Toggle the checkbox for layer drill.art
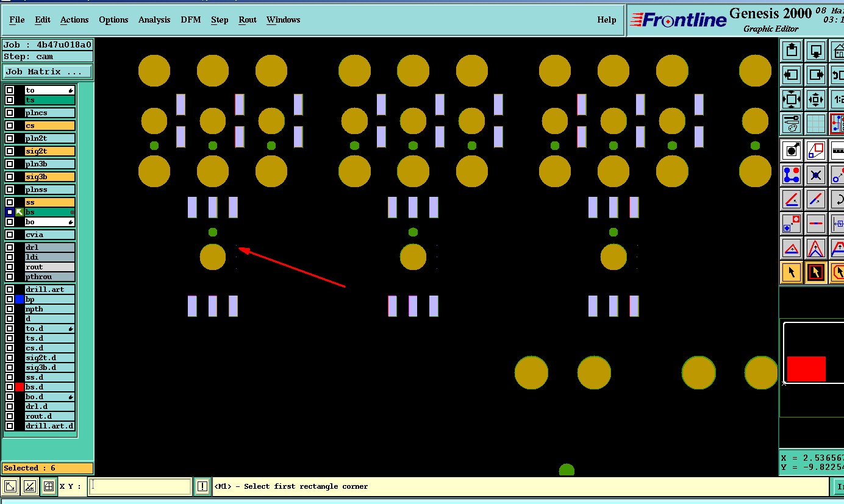Screen dimensions: 844x504 point(10,289)
